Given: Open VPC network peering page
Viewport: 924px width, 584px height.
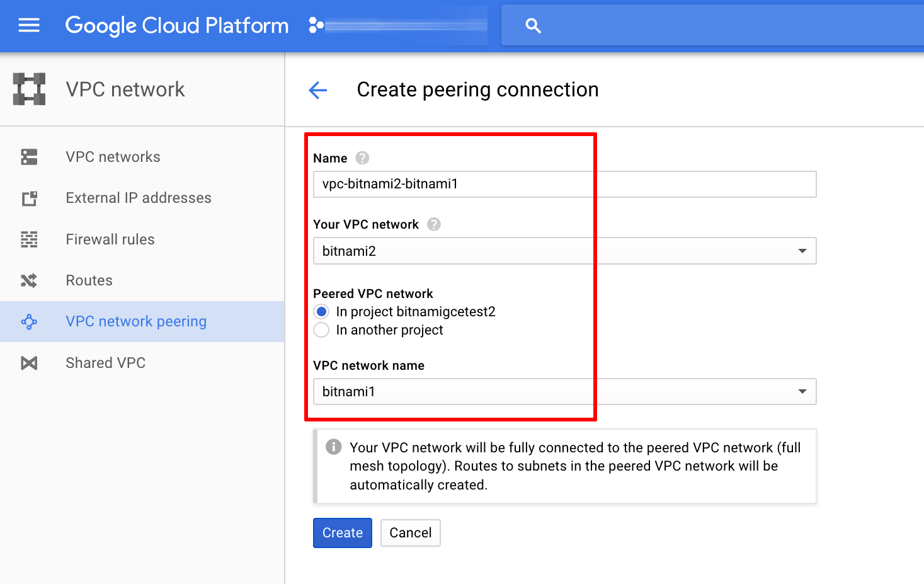Looking at the screenshot, I should (x=136, y=321).
